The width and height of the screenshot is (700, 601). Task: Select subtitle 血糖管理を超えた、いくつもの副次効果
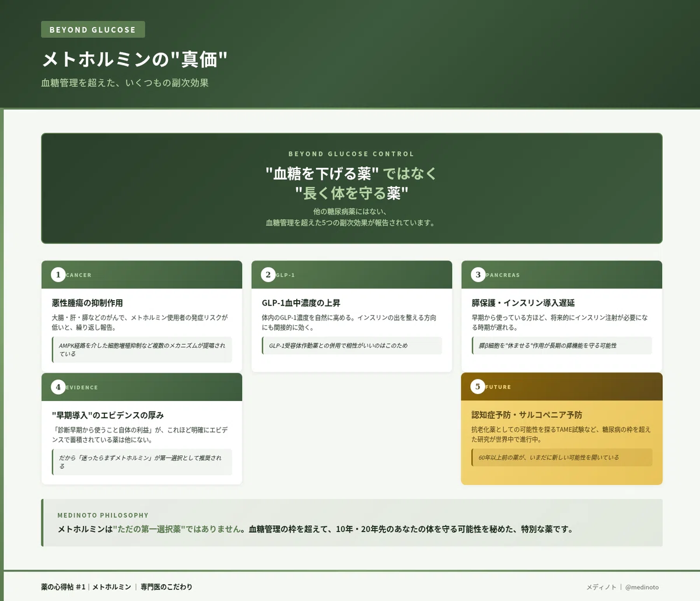tap(125, 83)
